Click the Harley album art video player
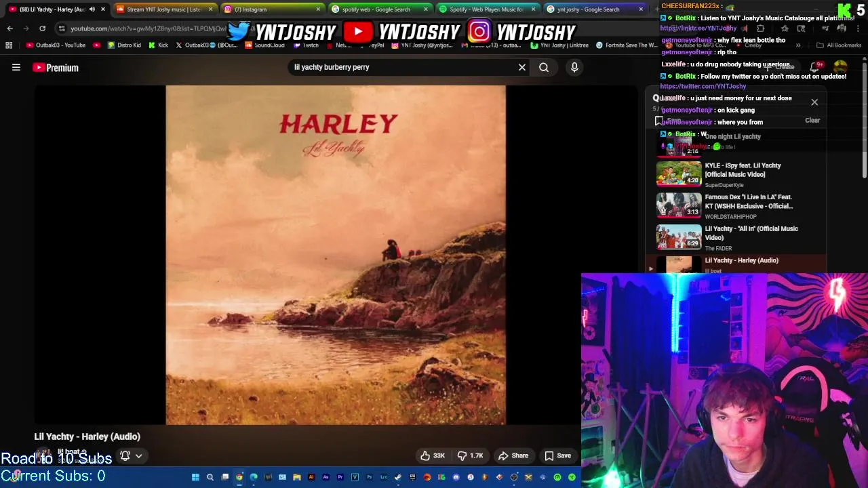This screenshot has height=488, width=868. point(336,255)
